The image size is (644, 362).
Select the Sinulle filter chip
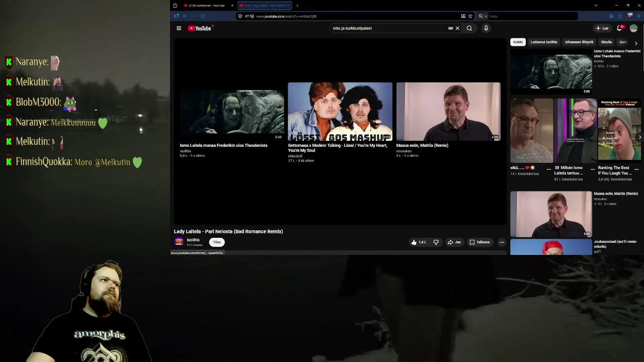point(606,42)
